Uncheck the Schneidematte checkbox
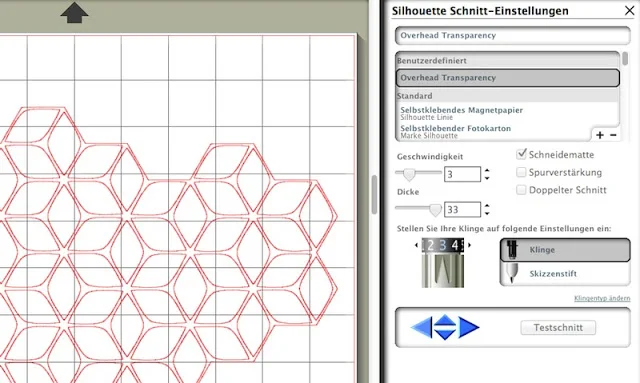Screen dimensions: 640x383 click(x=521, y=154)
